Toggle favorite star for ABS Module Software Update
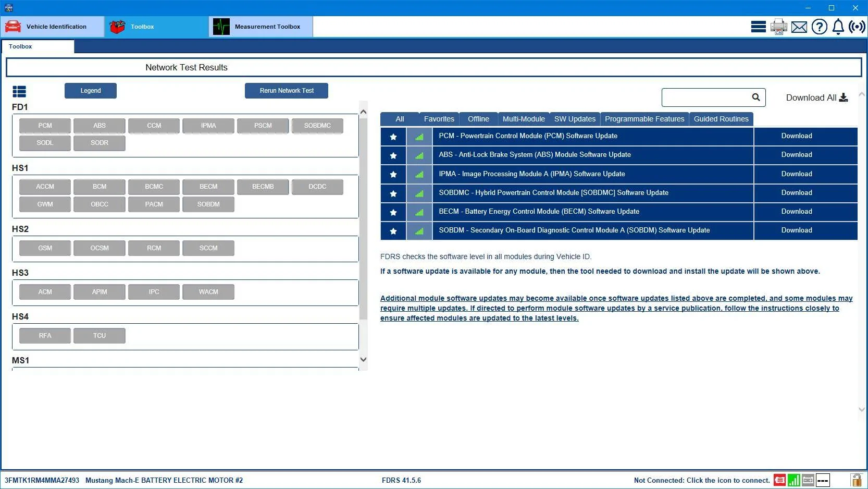868x489 pixels. (393, 155)
